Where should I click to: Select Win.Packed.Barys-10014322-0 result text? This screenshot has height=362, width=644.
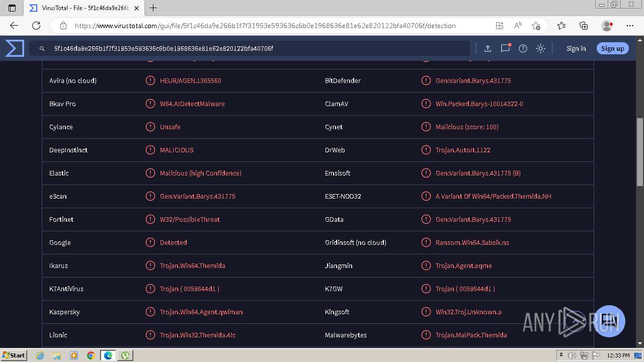479,104
